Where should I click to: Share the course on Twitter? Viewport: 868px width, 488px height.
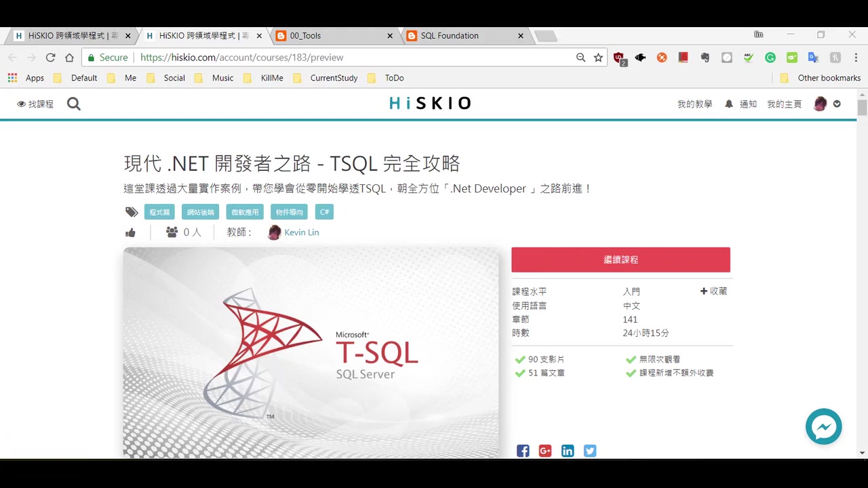589,451
